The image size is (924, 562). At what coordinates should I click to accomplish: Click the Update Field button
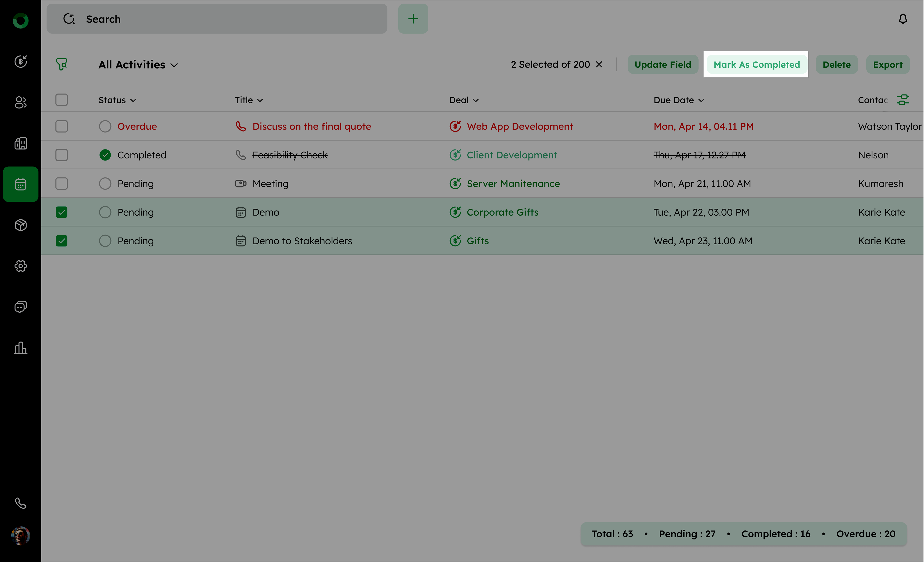click(662, 65)
